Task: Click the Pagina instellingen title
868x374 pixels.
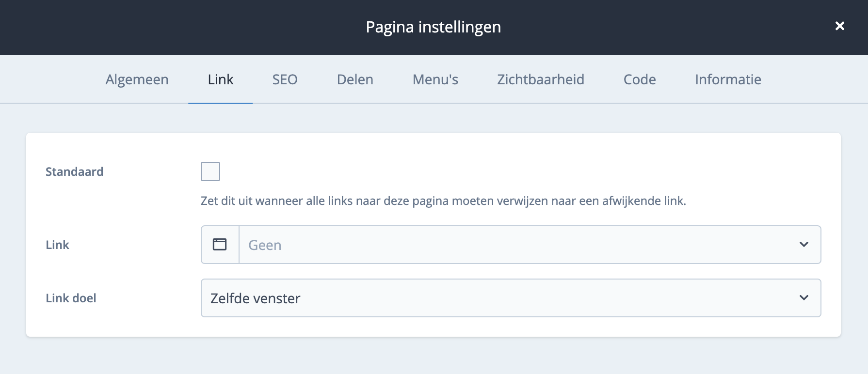Action: pos(433,27)
